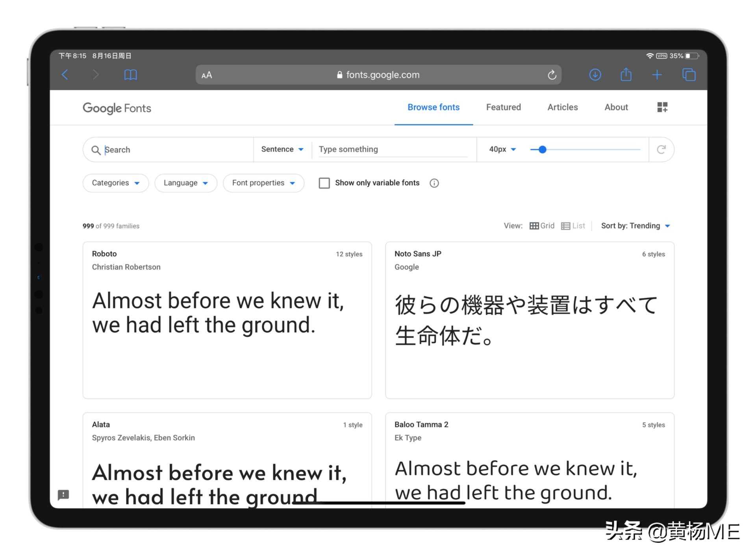The width and height of the screenshot is (756, 557).
Task: Click the reset preview text icon
Action: [x=661, y=150]
